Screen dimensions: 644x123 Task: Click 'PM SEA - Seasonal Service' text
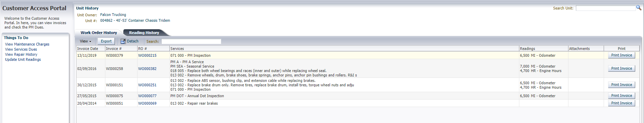coord(192,66)
